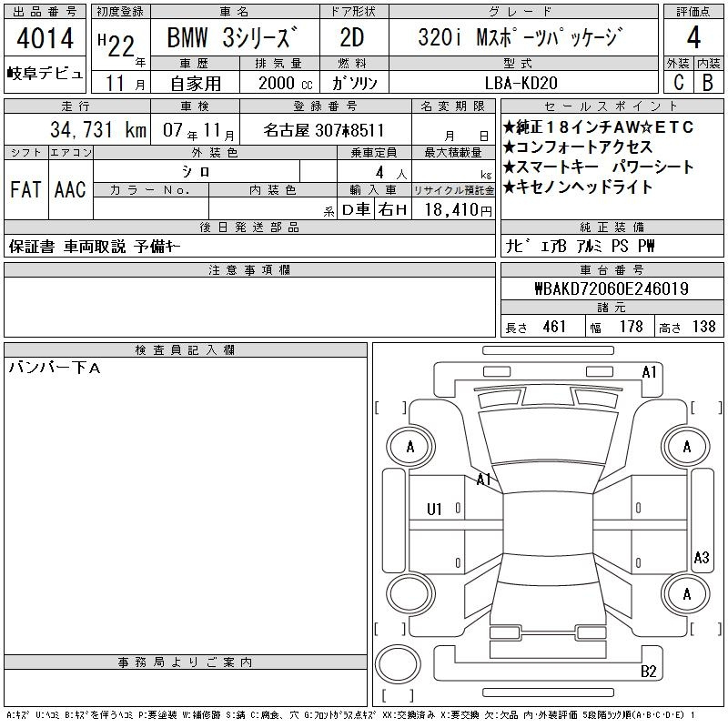Click sales point 純正18インチAW☆ETC
This screenshot has width=728, height=728.
(x=599, y=126)
